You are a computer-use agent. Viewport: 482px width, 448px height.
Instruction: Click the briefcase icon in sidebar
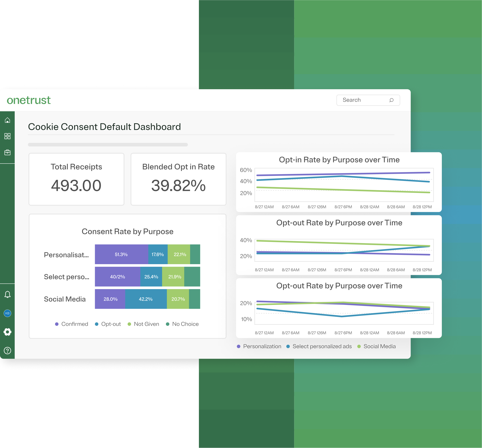(7, 152)
